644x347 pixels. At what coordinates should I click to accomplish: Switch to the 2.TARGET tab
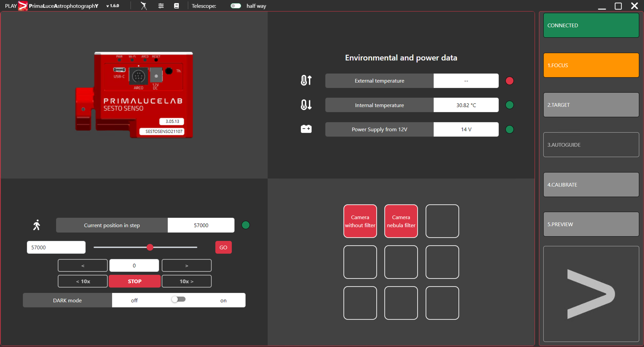point(591,105)
